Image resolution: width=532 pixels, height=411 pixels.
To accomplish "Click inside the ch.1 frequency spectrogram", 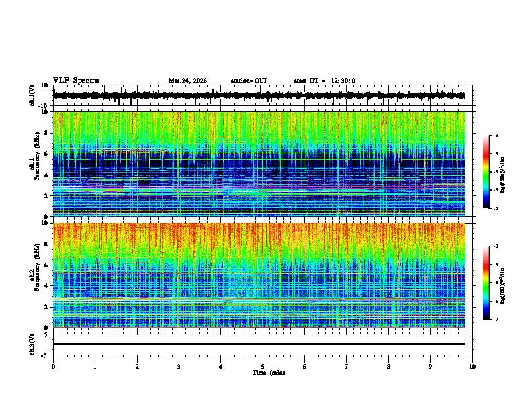I will tap(259, 164).
